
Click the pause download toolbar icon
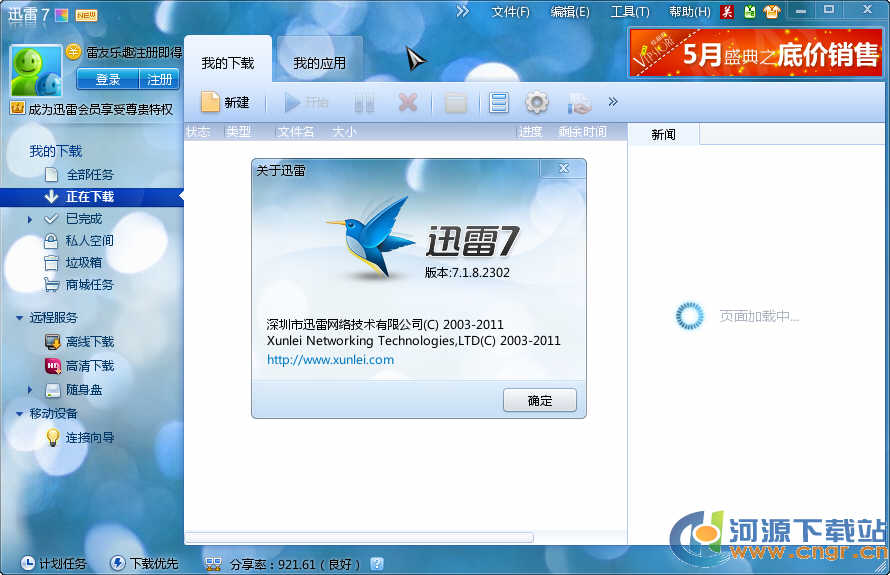click(364, 103)
